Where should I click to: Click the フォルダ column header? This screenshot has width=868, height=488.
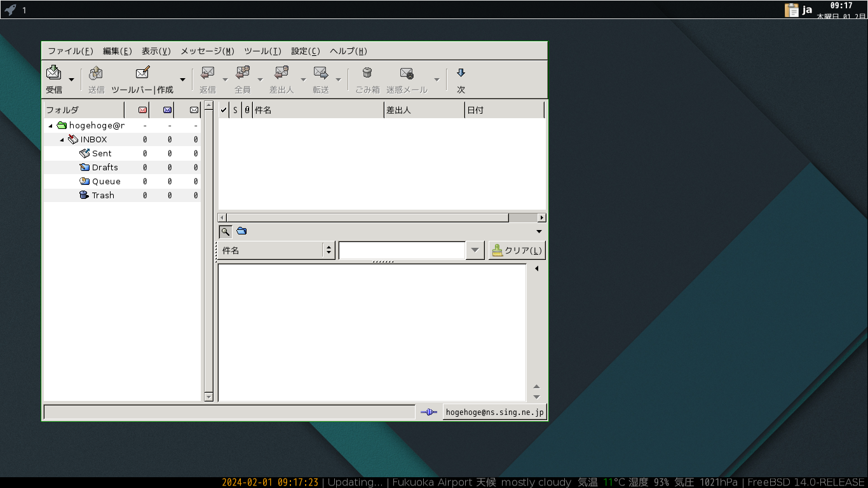coord(84,110)
